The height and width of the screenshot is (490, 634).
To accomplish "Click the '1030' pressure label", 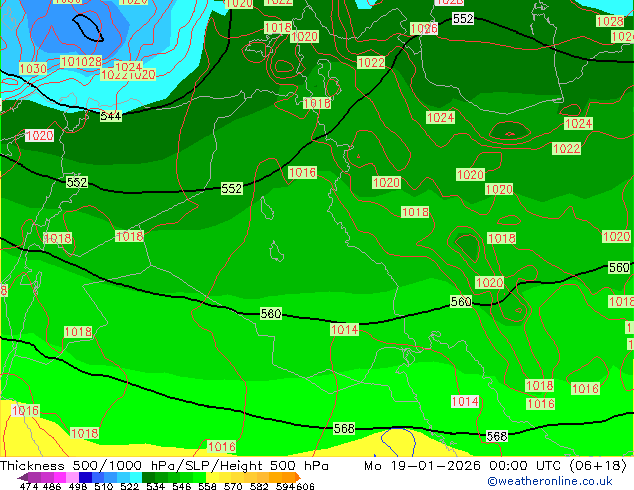I will pyautogui.click(x=33, y=68).
